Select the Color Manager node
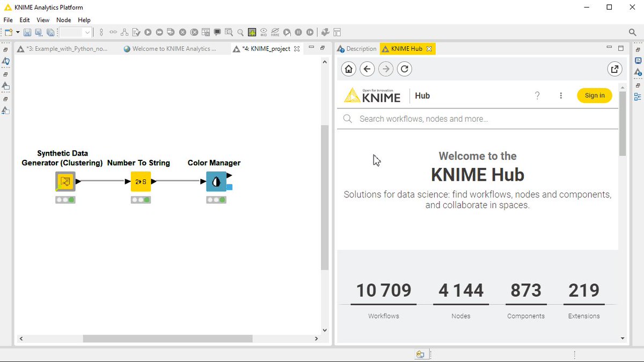Viewport: 644px width, 362px height. pyautogui.click(x=216, y=181)
